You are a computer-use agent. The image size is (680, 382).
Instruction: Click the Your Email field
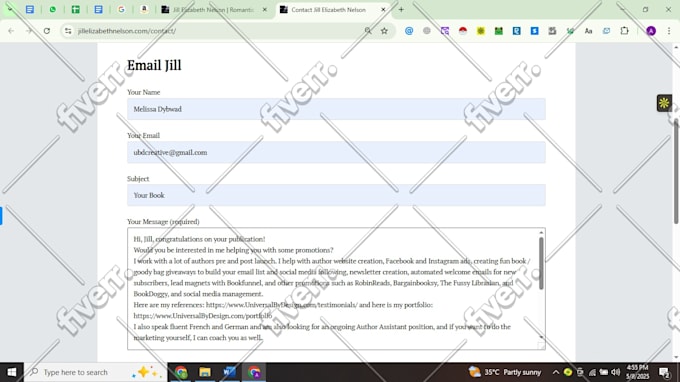[336, 152]
